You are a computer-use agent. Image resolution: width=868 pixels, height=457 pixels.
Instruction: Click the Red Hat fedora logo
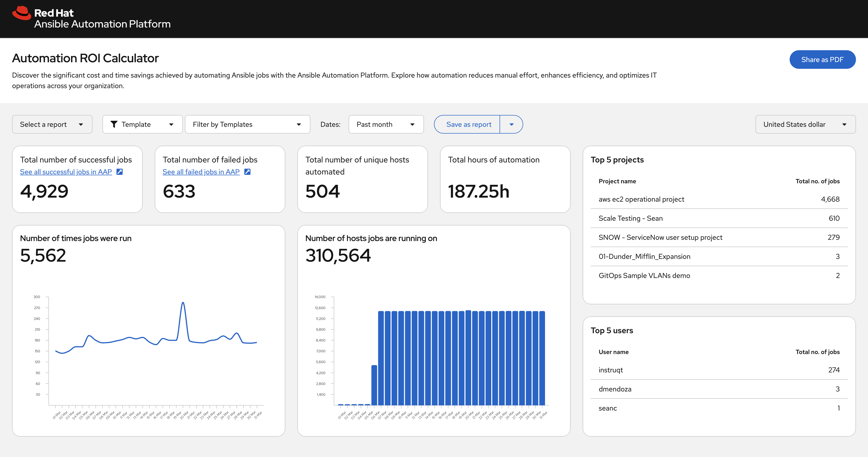(x=22, y=13)
